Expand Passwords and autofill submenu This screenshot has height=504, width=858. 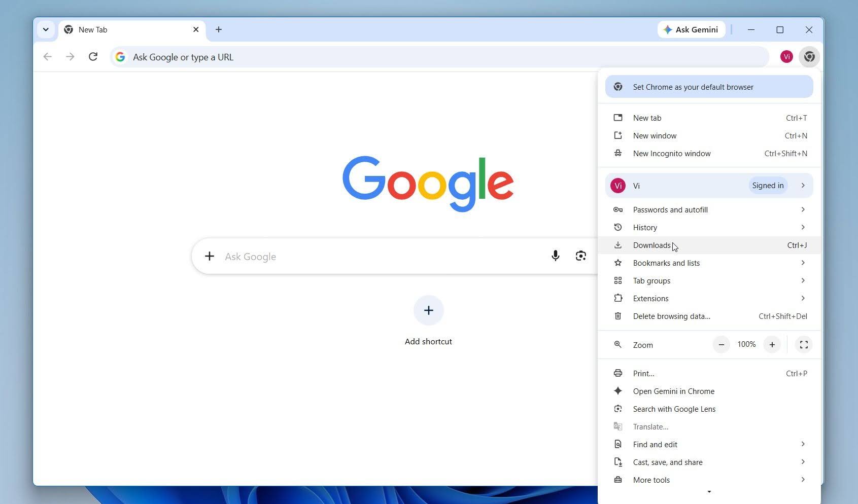click(x=709, y=209)
